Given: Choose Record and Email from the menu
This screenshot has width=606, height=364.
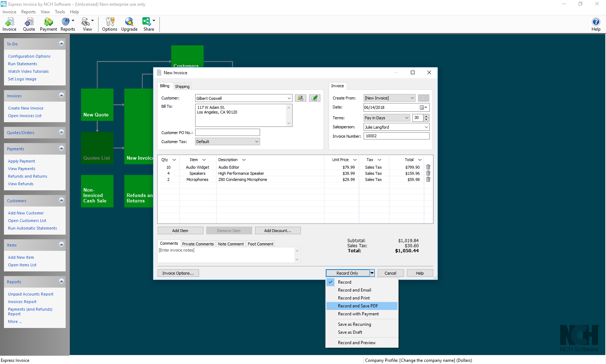Looking at the screenshot, I should [x=362, y=290].
